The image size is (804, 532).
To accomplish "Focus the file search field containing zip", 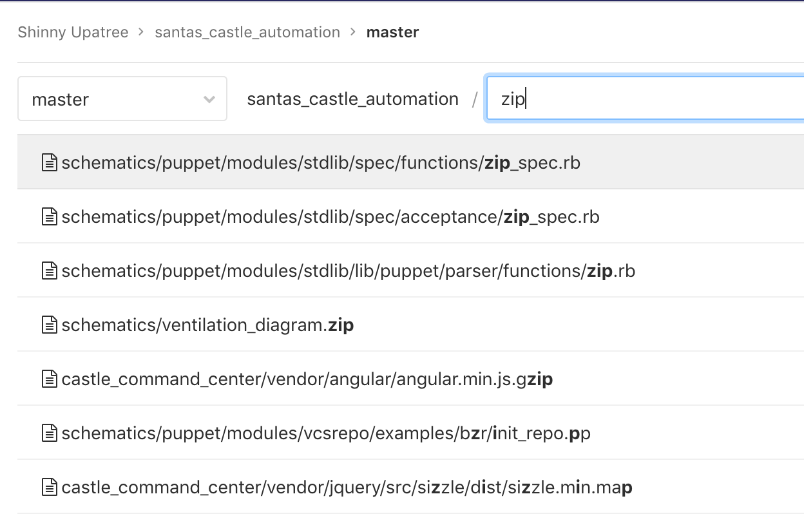I will 646,99.
